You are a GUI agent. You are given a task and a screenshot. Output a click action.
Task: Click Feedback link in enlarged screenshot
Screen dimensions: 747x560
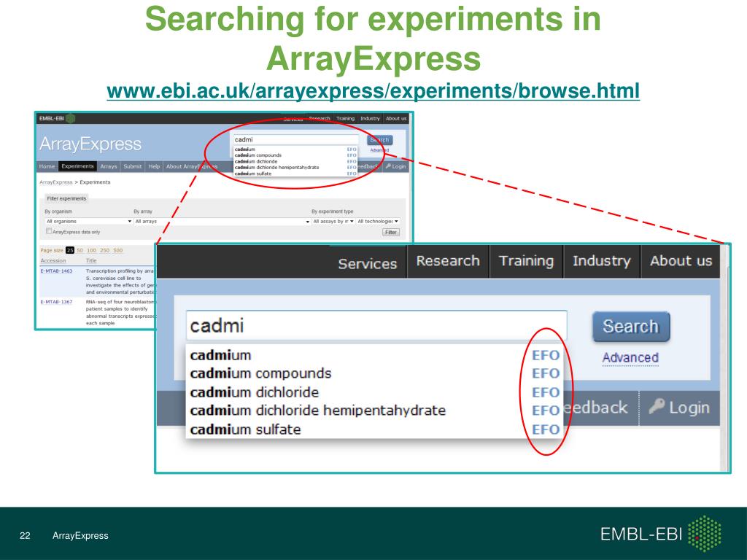[595, 408]
